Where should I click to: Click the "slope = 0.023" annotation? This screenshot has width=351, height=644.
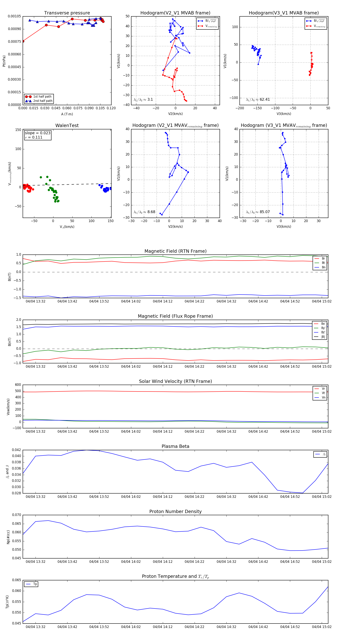point(38,133)
